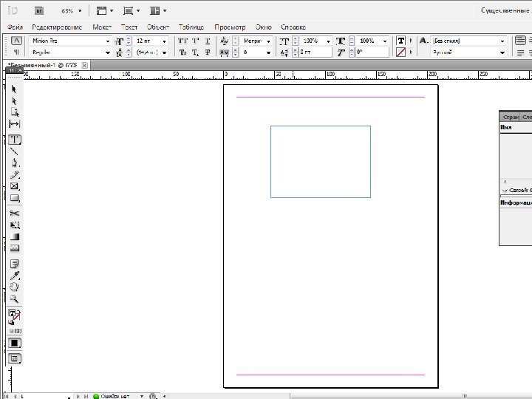This screenshot has height=399, width=532.
Task: Select the Gradient Swatch tool
Action: click(x=14, y=237)
